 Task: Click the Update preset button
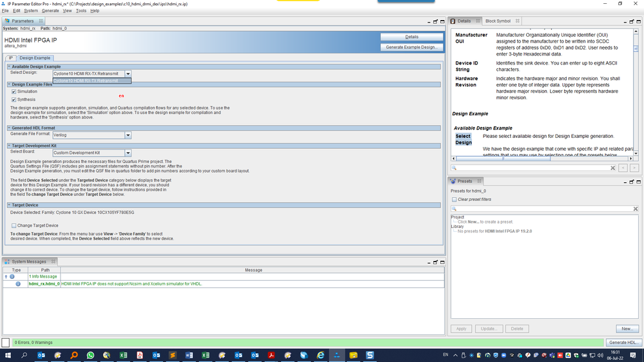pyautogui.click(x=489, y=329)
